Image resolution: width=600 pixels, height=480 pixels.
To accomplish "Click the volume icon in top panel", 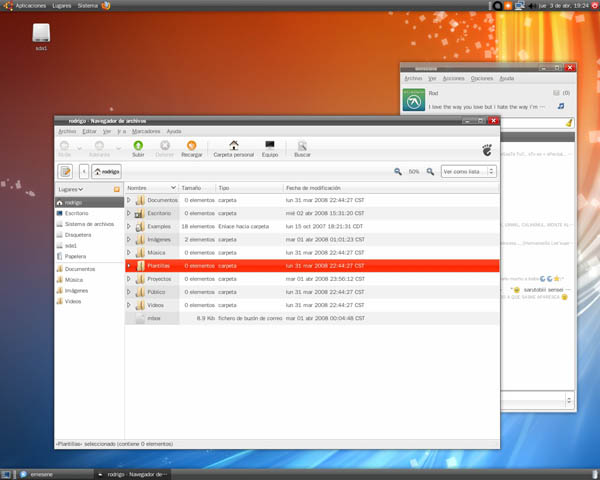I will 531,6.
